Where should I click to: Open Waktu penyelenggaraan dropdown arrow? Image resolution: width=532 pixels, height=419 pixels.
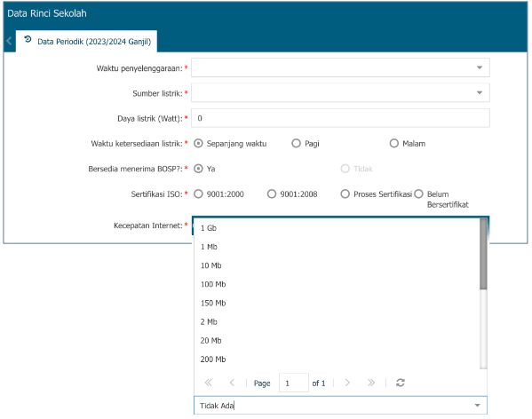tap(480, 67)
